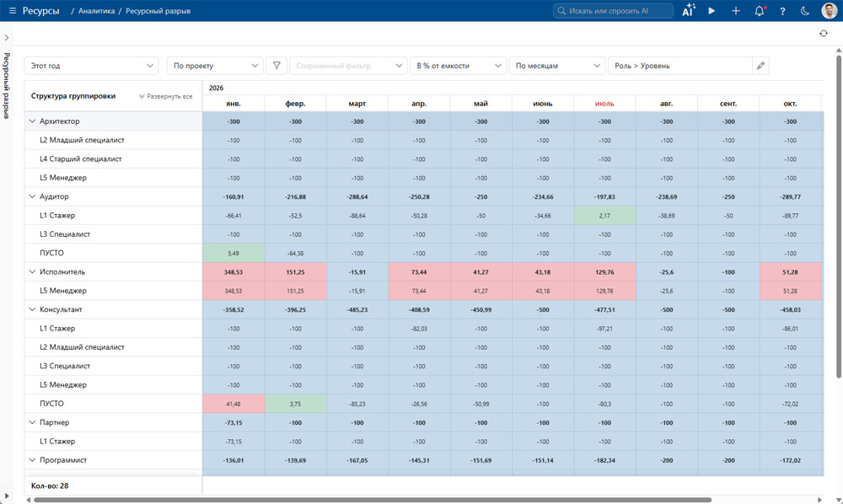The image size is (843, 504).
Task: Collapse the 'Исполнитель' group
Action: [x=32, y=272]
